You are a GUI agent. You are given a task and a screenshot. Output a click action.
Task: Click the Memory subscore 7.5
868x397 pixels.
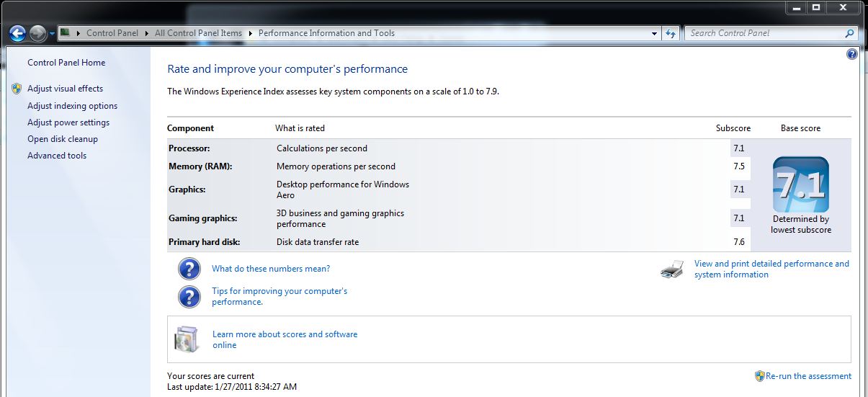pos(739,166)
